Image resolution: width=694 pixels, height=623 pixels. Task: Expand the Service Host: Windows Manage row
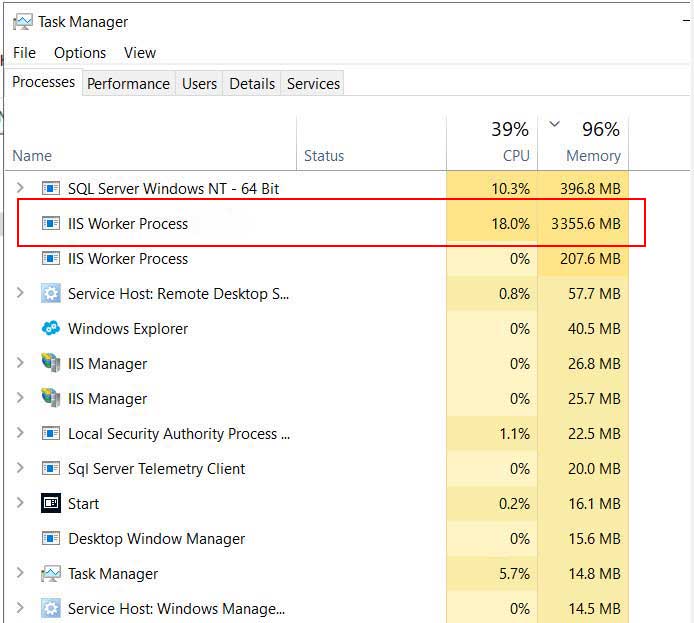pyautogui.click(x=20, y=608)
